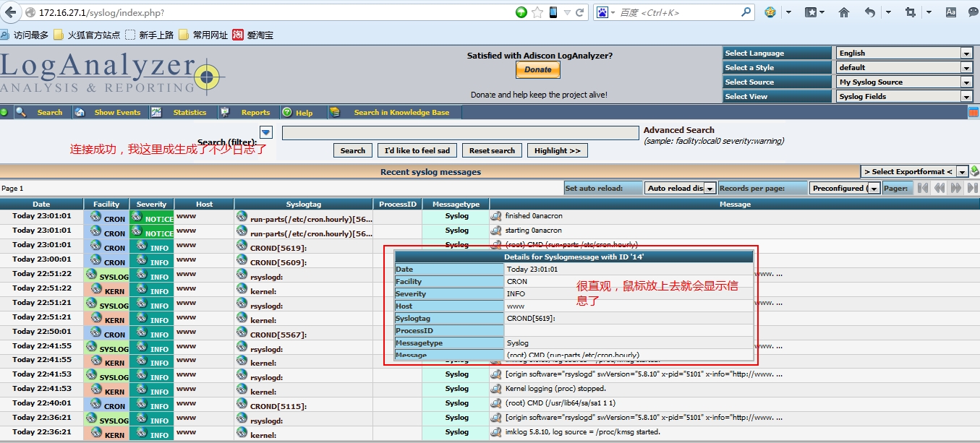The image size is (980, 443).
Task: Click the last-page pager arrow control
Action: [x=972, y=188]
